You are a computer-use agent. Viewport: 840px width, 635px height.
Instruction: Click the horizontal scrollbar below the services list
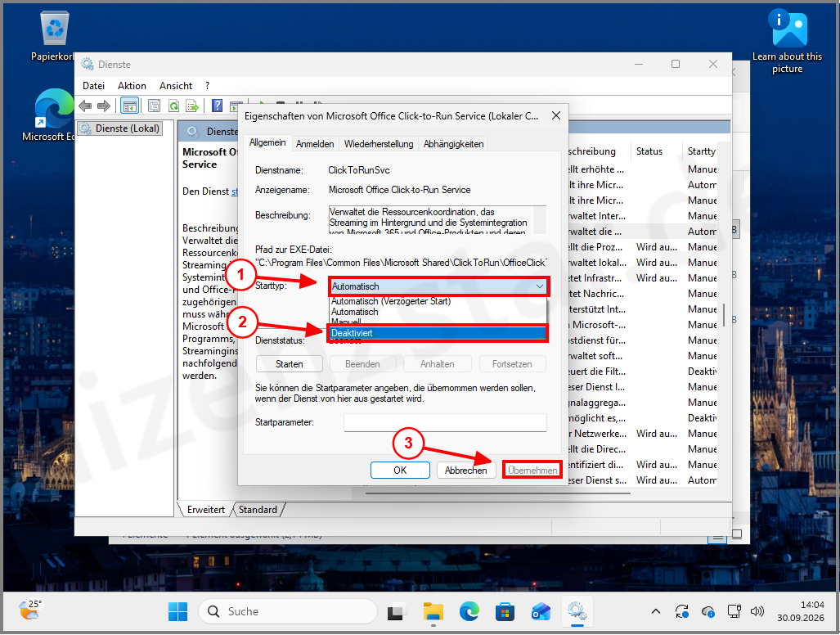point(498,492)
